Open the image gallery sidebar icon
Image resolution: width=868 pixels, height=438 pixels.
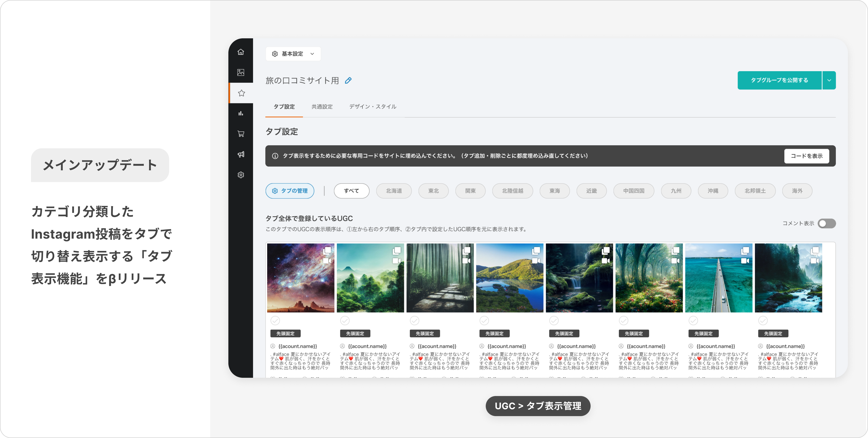click(x=240, y=73)
